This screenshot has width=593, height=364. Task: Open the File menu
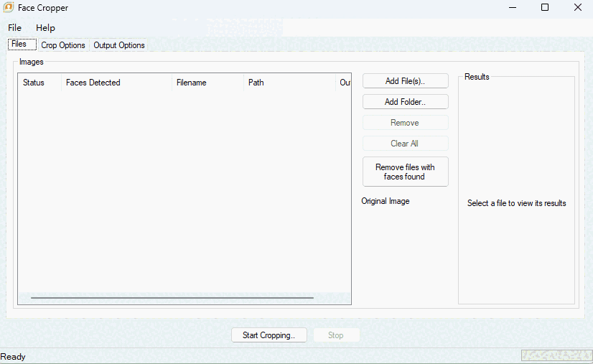pos(15,28)
